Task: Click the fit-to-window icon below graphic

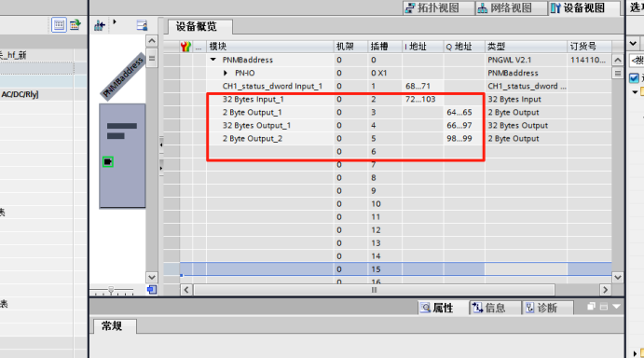Action: [x=152, y=290]
